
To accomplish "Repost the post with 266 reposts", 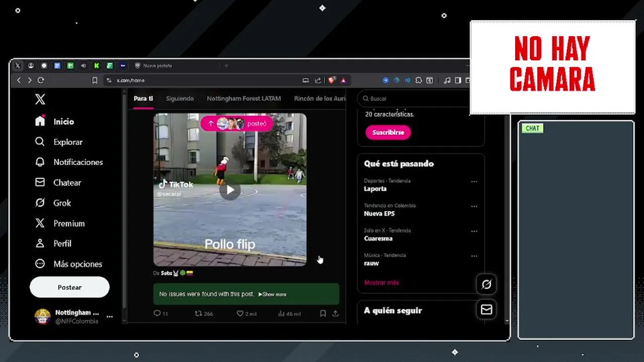I will pyautogui.click(x=204, y=314).
